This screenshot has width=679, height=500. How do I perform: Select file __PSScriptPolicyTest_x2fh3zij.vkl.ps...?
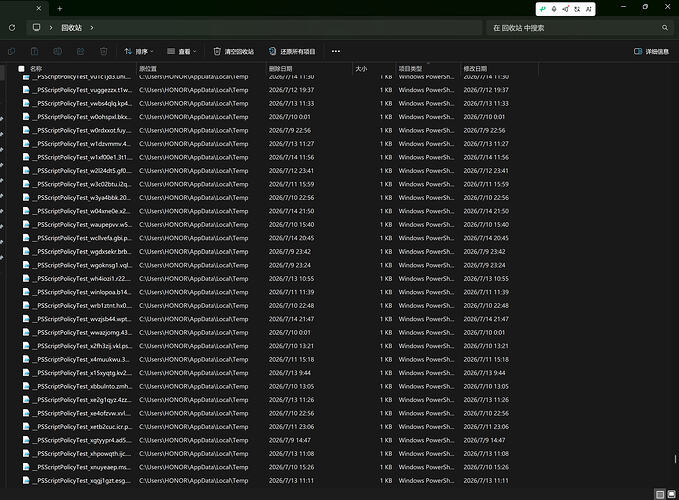point(84,346)
